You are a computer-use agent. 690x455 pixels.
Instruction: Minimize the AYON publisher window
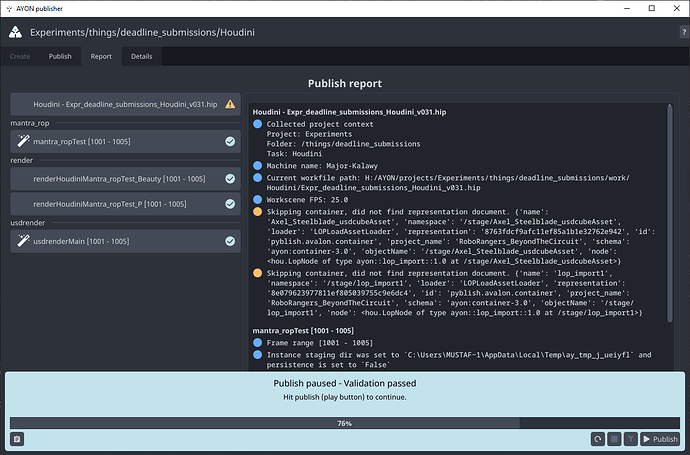[x=627, y=8]
